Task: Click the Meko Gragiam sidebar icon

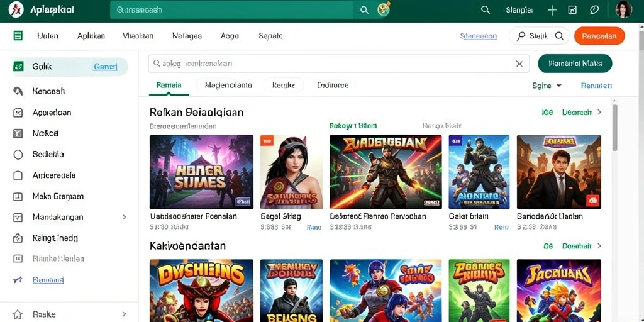Action: click(18, 196)
